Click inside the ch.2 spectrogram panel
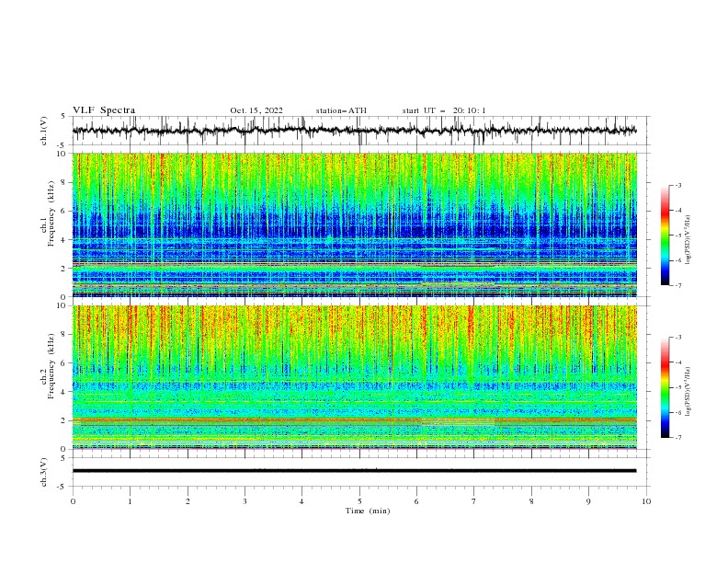The height and width of the screenshot is (563, 728). pyautogui.click(x=354, y=377)
